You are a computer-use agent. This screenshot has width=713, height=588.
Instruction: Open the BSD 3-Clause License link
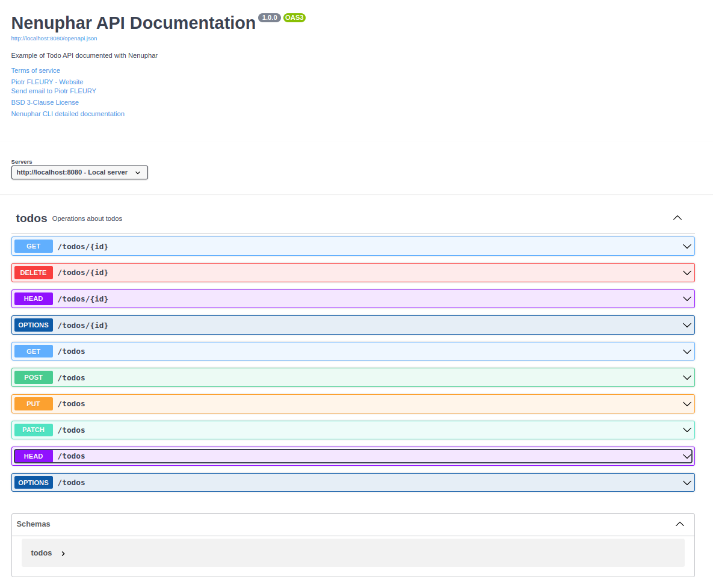coord(45,102)
